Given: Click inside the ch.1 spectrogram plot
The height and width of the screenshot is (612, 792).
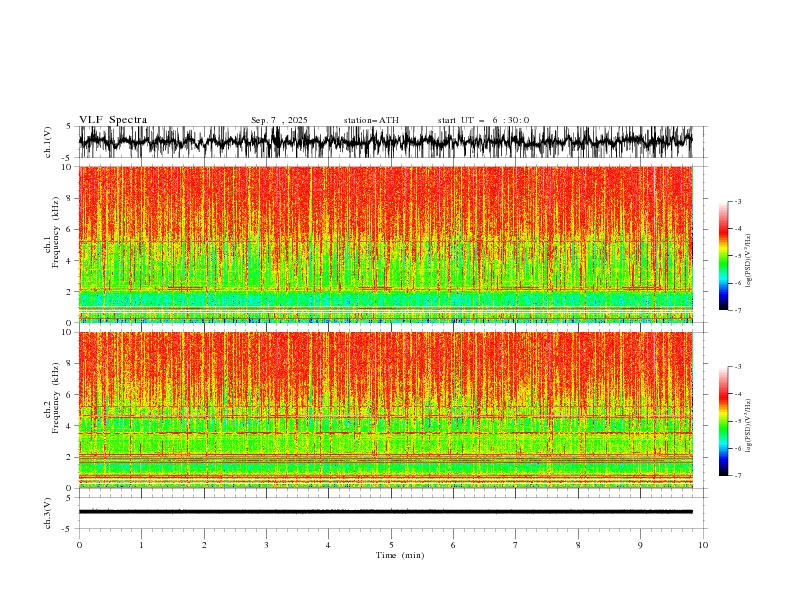Looking at the screenshot, I should [x=385, y=244].
